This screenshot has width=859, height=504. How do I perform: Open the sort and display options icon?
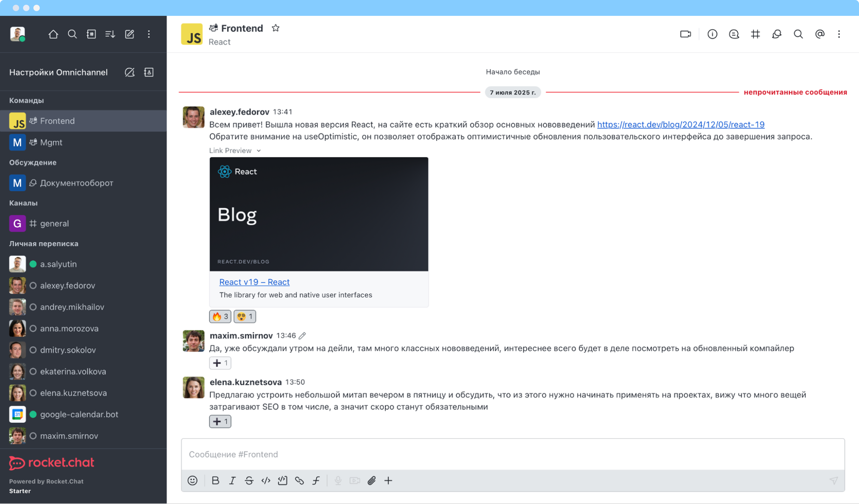pos(110,34)
